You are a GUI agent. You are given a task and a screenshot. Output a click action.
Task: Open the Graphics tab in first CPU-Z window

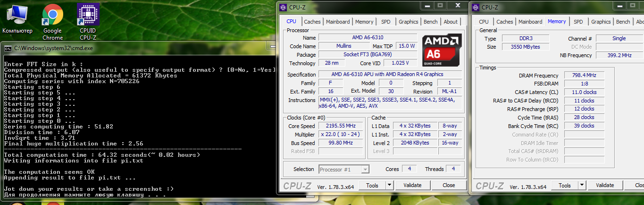pos(409,22)
